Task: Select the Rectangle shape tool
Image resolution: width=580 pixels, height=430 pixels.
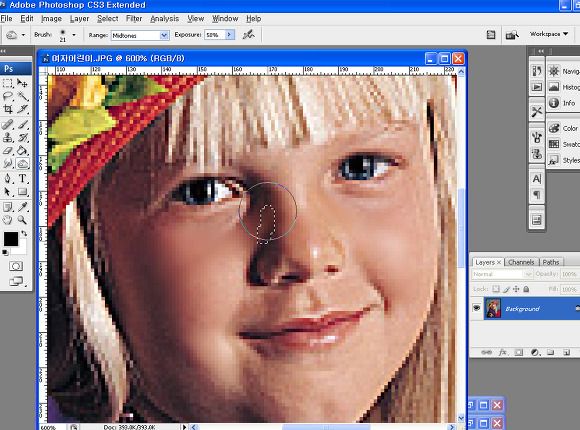Action: point(22,192)
